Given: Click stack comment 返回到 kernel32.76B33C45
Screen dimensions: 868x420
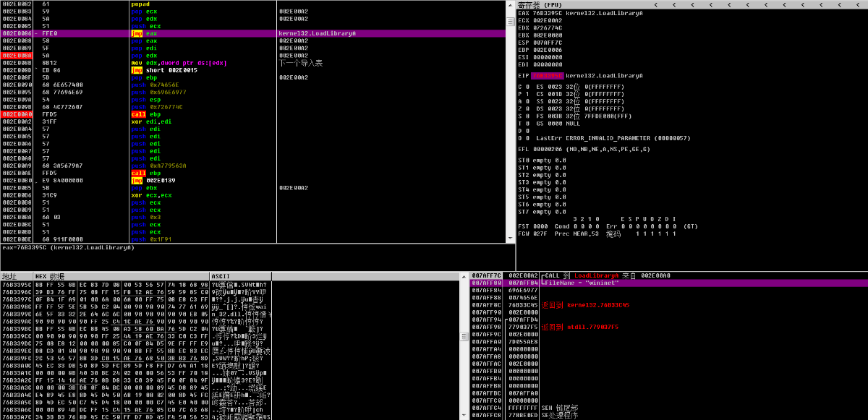Looking at the screenshot, I should pyautogui.click(x=585, y=305).
